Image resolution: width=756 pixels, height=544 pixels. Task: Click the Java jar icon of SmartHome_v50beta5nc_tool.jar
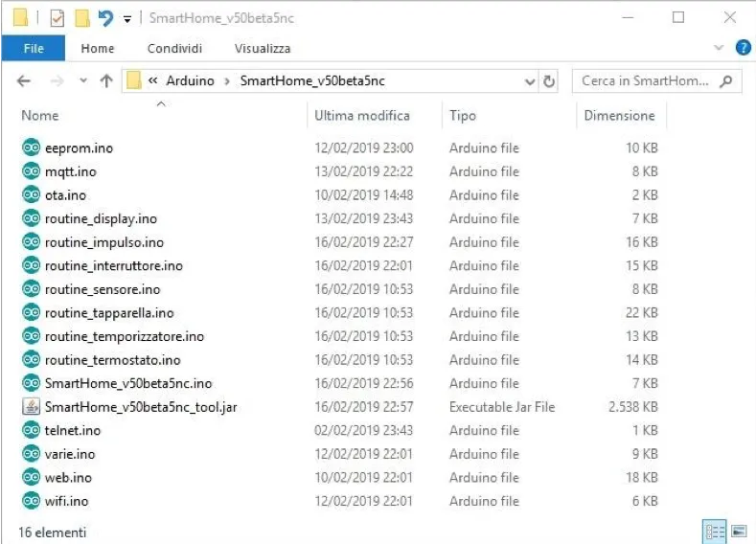[32, 407]
